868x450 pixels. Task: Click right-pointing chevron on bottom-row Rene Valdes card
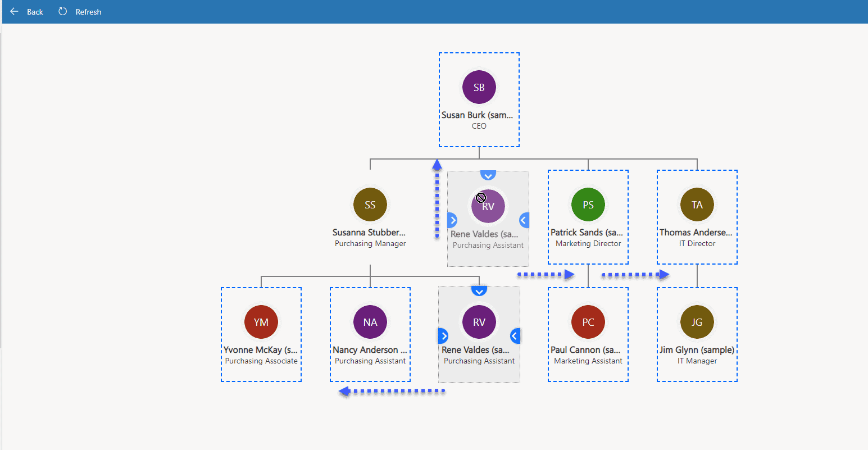coord(443,336)
